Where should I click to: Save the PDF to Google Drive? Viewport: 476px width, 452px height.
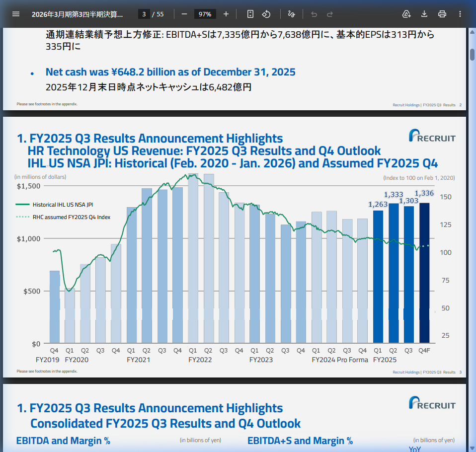(406, 14)
